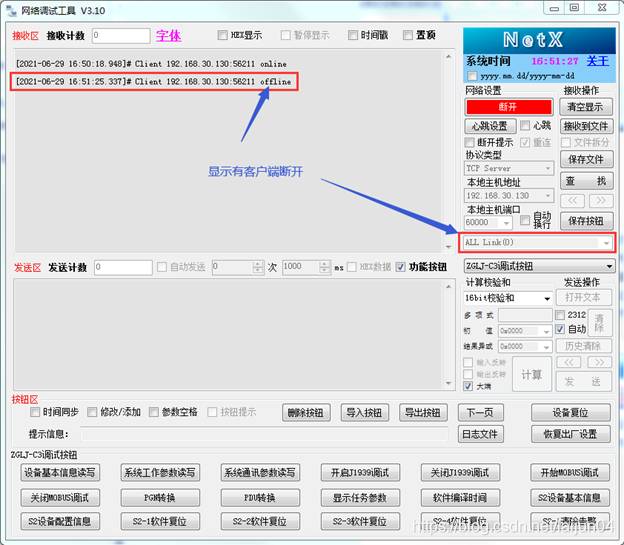Click the up spinner arrow of the 1000 ms field
The height and width of the screenshot is (545, 624).
[x=325, y=264]
